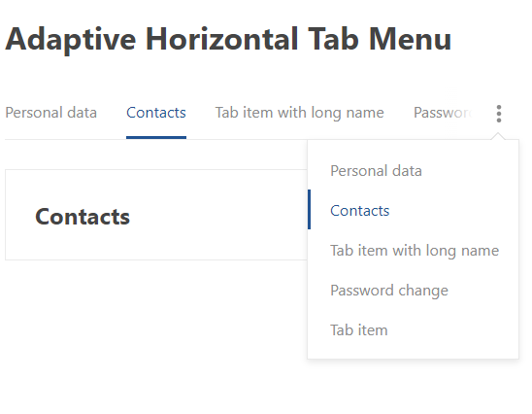Select Contacts in the overflow dropdown
Screen dimensions: 532x414
point(359,211)
